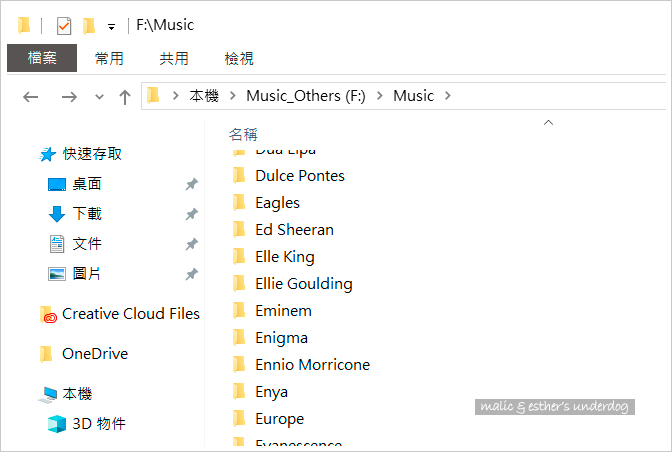672x452 pixels.
Task: Click the folder icon beside Ed Sheeran
Action: point(239,229)
